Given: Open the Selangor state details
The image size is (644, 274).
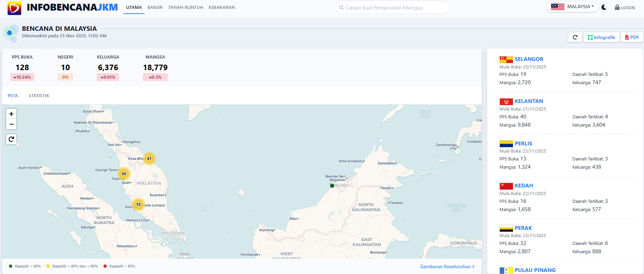Looking at the screenshot, I should click(x=529, y=59).
